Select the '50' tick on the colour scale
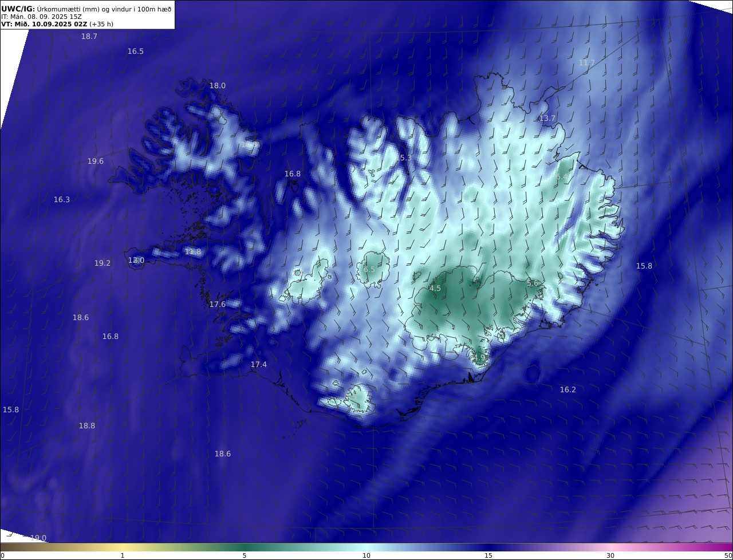Viewport: 733px width, 560px height. click(728, 555)
